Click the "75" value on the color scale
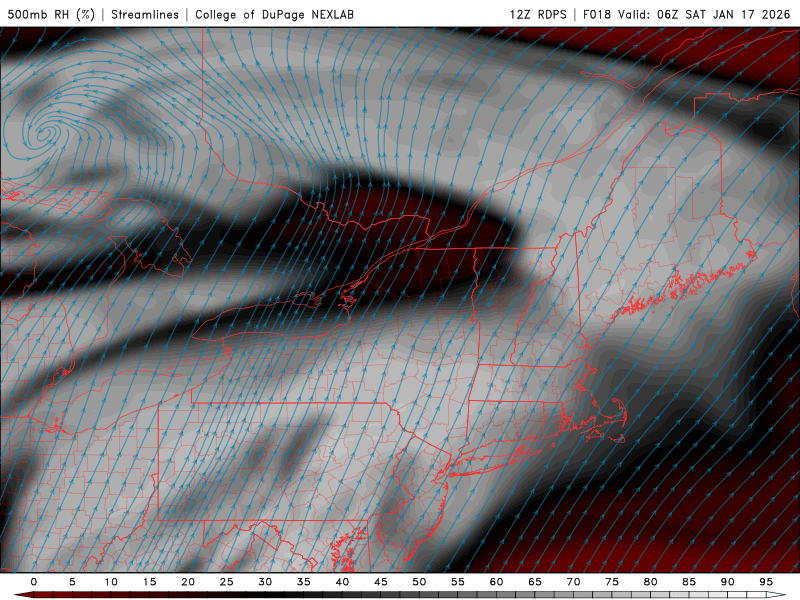This screenshot has width=800, height=600. (x=612, y=582)
